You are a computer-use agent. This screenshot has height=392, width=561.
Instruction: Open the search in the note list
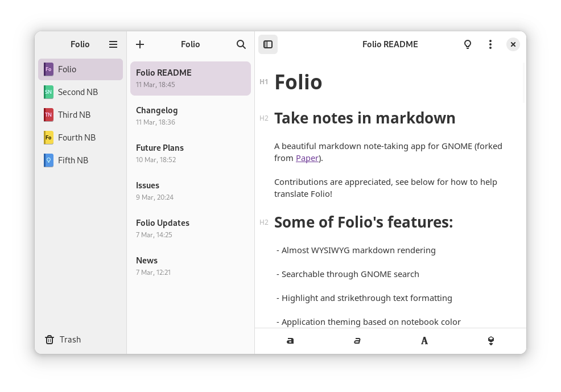[x=241, y=44]
